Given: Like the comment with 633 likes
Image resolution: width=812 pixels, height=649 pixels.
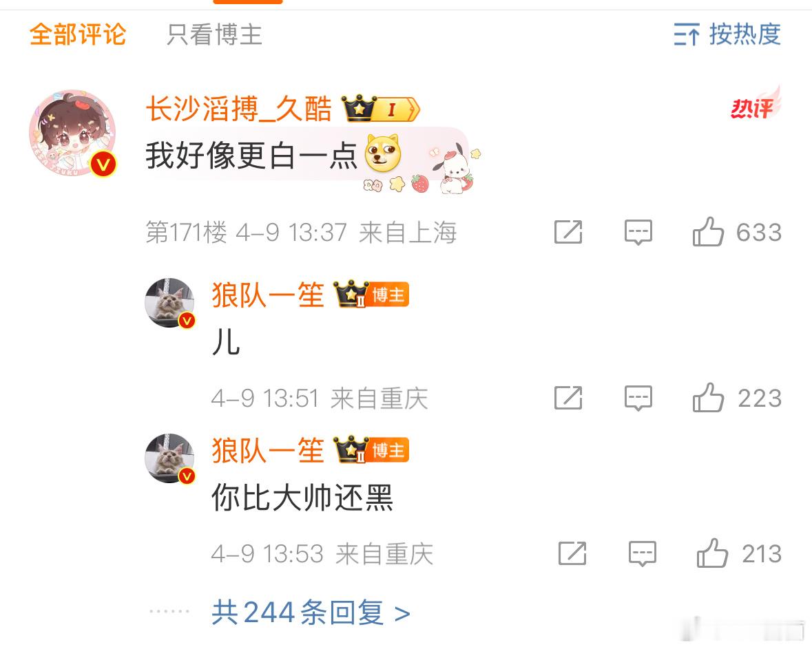Looking at the screenshot, I should point(708,231).
